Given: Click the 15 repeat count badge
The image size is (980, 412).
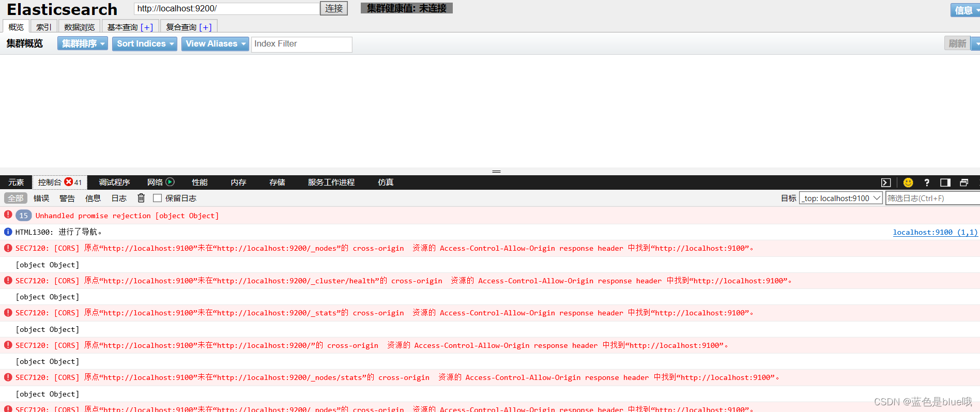Looking at the screenshot, I should [x=24, y=216].
